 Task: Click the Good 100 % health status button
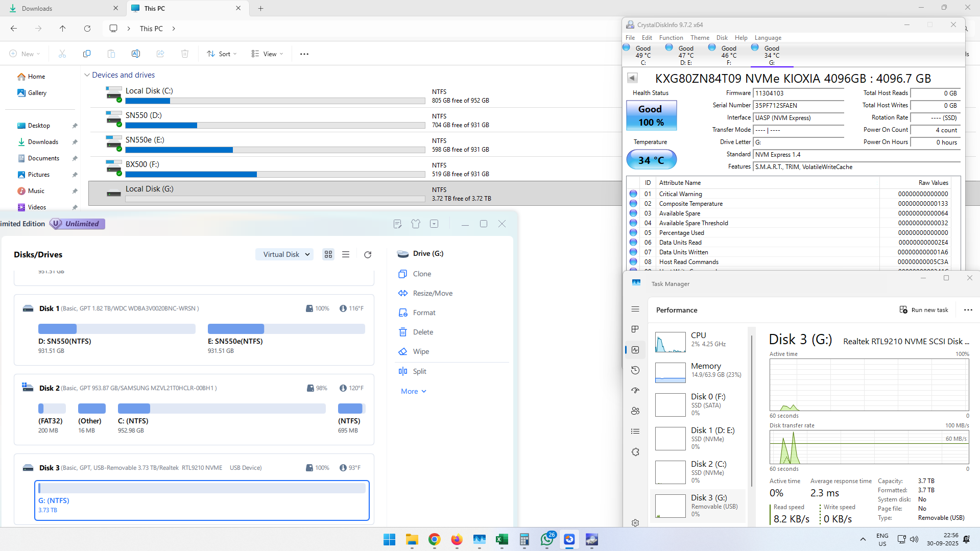click(651, 116)
